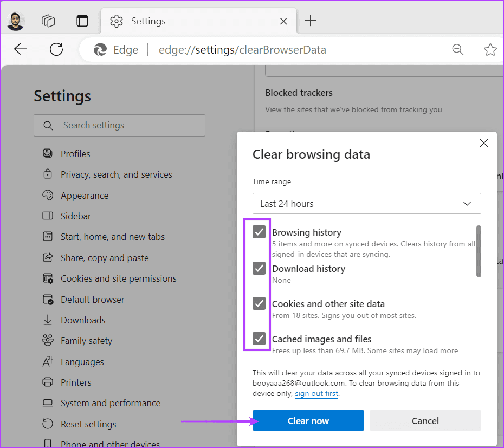Open the Sidebar settings section
This screenshot has width=504, height=448.
coord(76,216)
